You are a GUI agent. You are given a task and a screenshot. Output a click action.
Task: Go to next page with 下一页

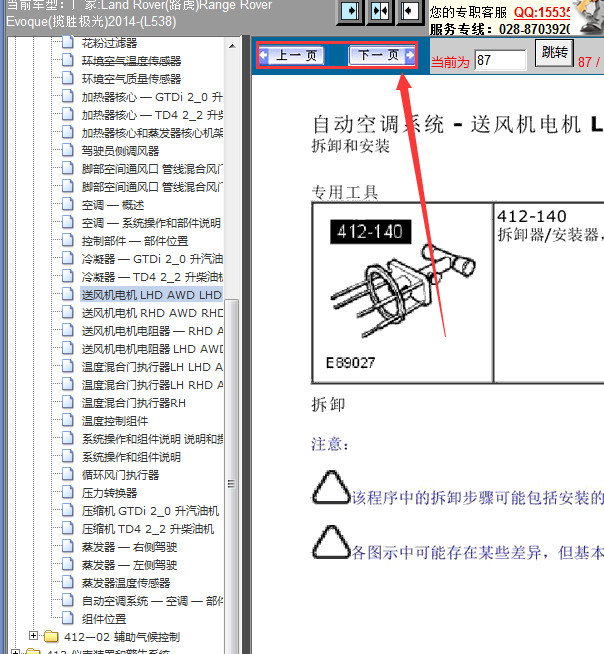pyautogui.click(x=382, y=55)
